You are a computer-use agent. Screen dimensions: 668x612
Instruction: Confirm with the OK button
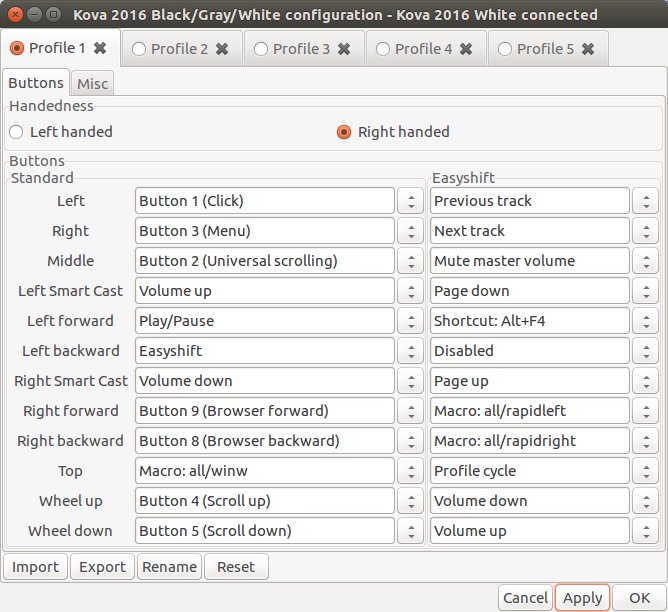tap(639, 598)
